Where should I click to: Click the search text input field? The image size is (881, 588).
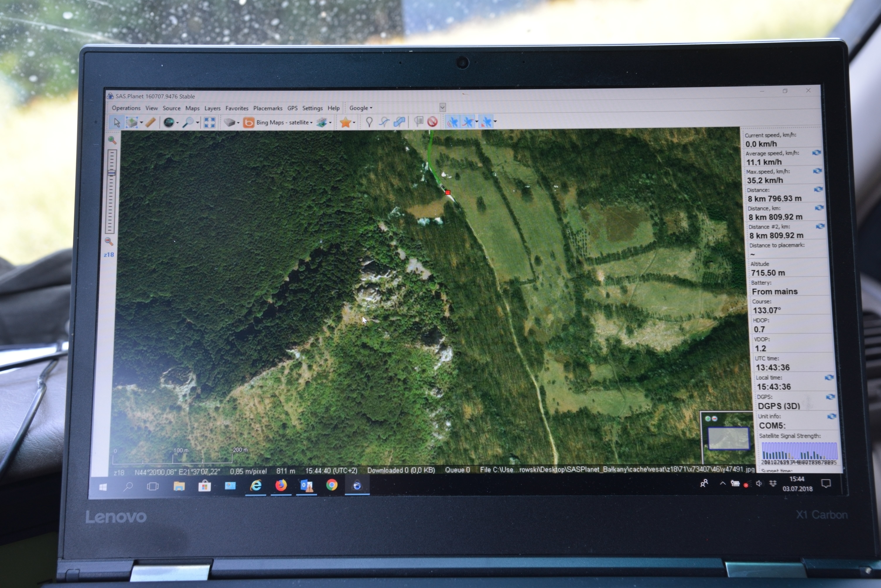click(x=407, y=108)
